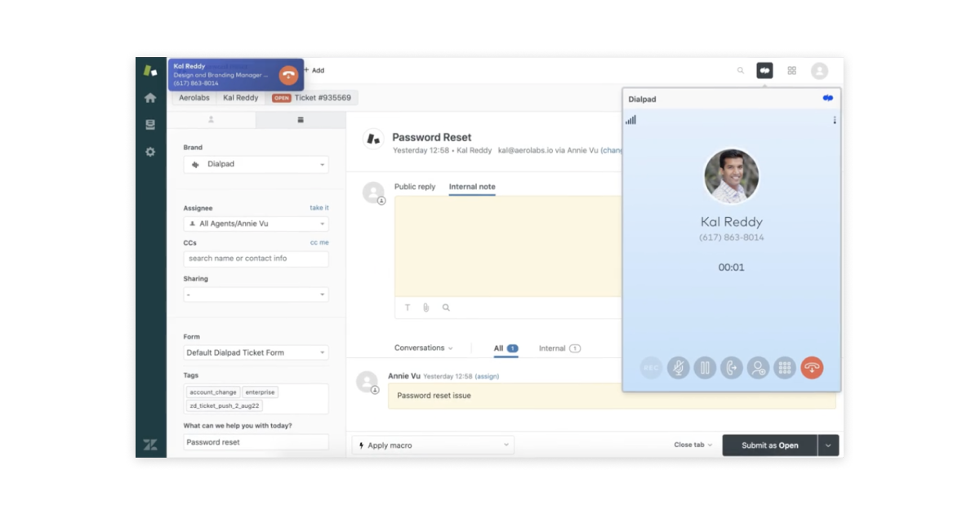Viewport: 980px width, 514px height.
Task: Select the enterprise tag
Action: tap(261, 392)
